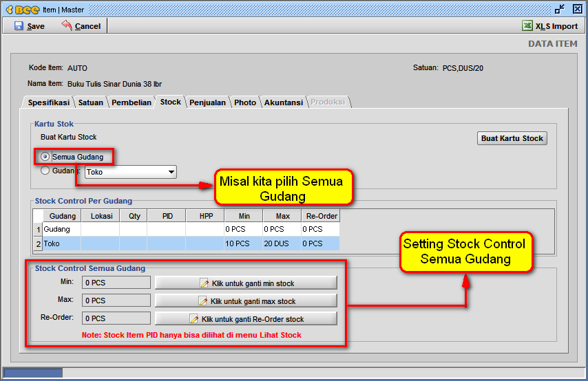Image resolution: width=588 pixels, height=381 pixels.
Task: Go to the Penjualan tab
Action: 207,102
